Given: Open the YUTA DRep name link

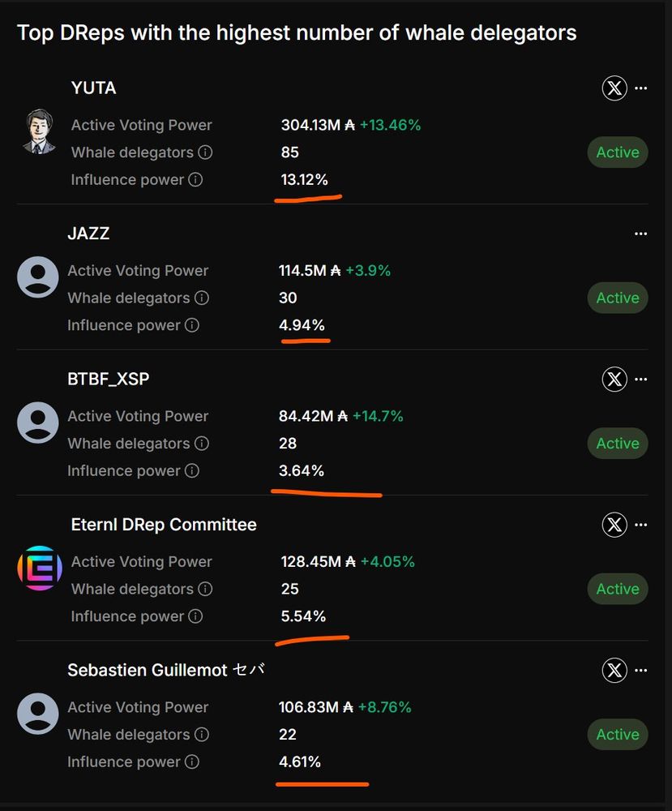Looking at the screenshot, I should [94, 88].
